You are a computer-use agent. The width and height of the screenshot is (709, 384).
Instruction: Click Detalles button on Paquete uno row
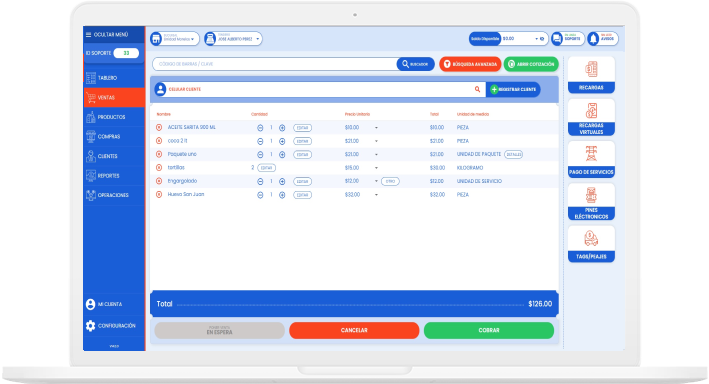click(514, 154)
